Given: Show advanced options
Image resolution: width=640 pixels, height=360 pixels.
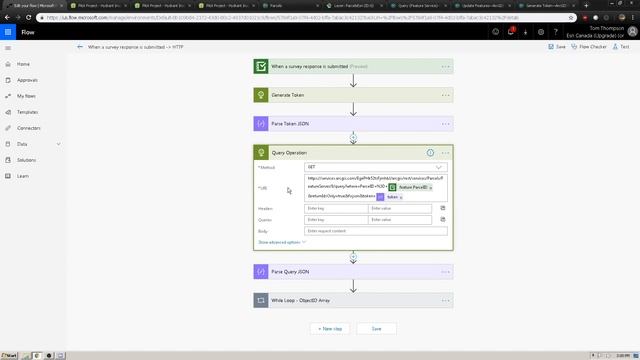Looking at the screenshot, I should [282, 242].
